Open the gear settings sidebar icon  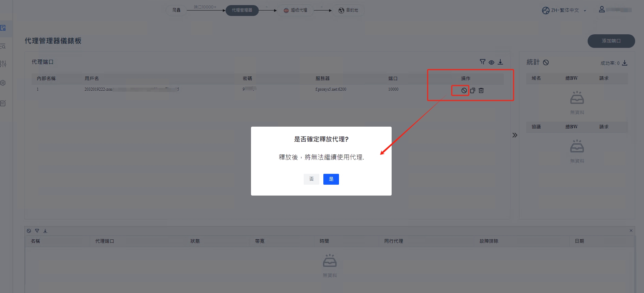click(x=3, y=83)
